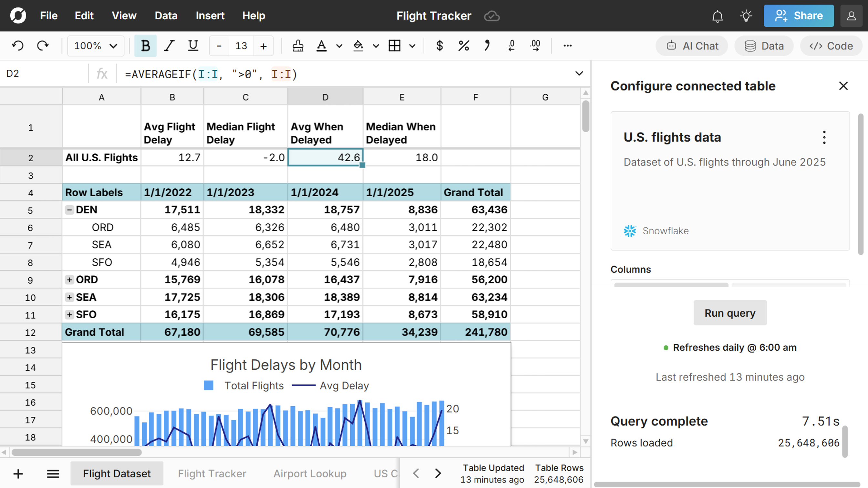Screen dimensions: 868x488
Task: Click the Run query button
Action: click(x=730, y=313)
